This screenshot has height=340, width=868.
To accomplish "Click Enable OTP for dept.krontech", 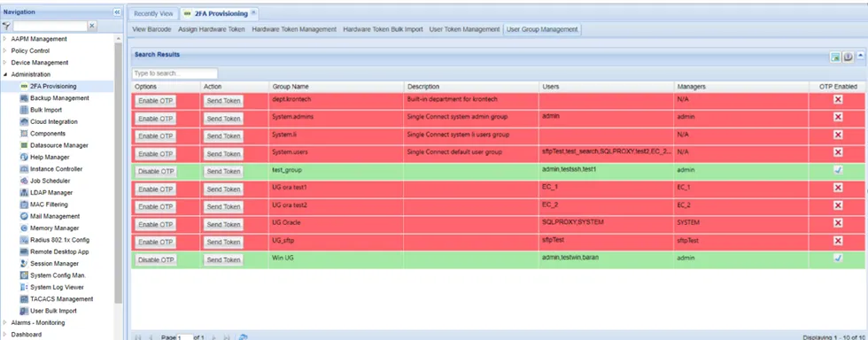I will [x=156, y=101].
